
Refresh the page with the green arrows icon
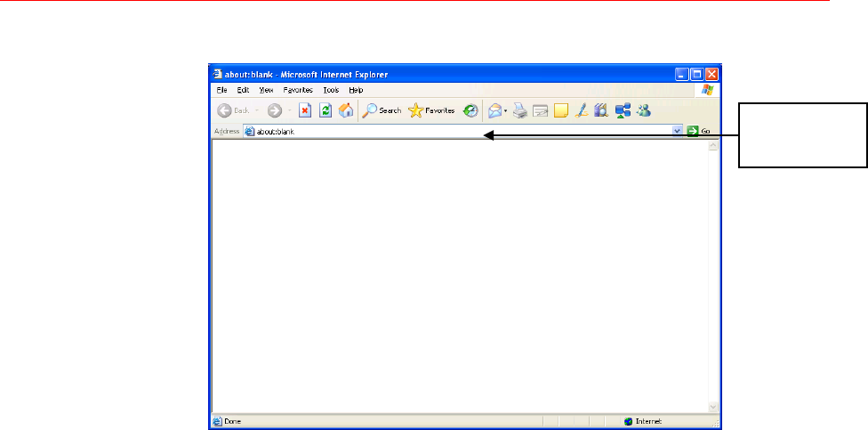click(325, 110)
